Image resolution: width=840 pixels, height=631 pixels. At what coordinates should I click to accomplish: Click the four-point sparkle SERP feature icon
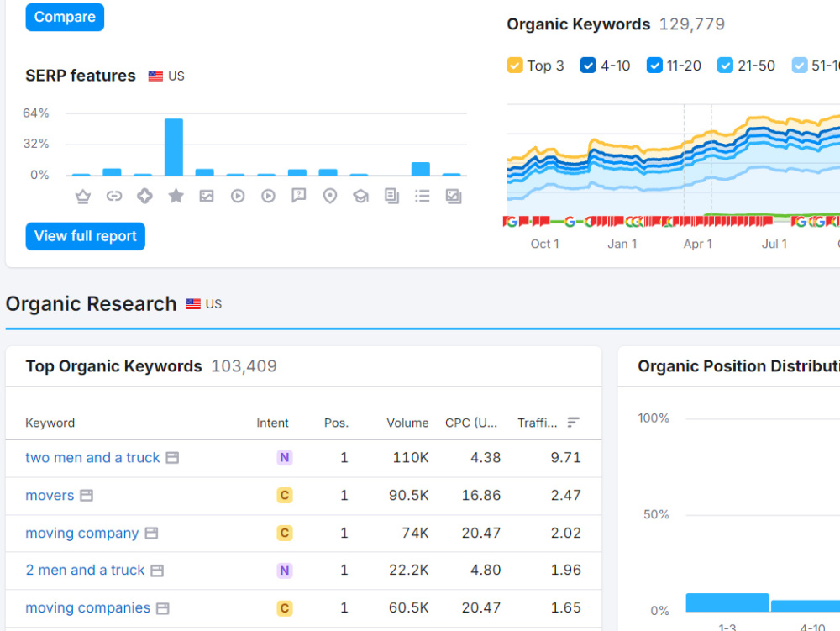144,196
